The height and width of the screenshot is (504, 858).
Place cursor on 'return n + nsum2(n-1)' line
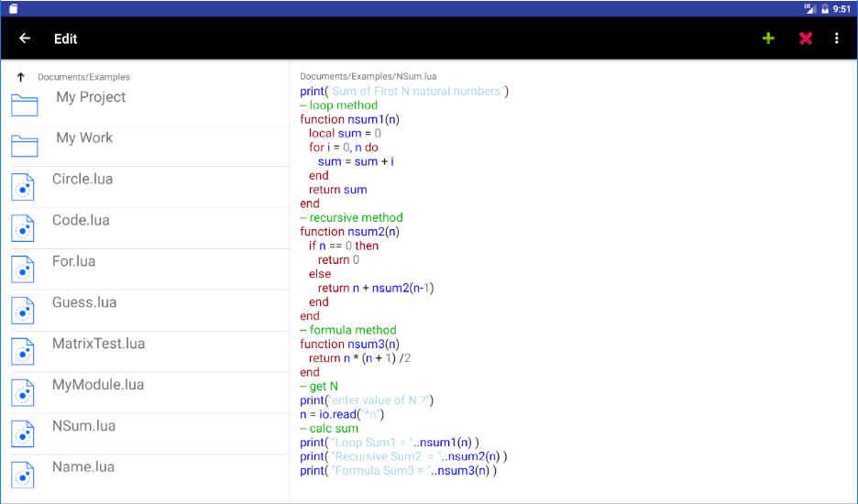[x=376, y=289]
